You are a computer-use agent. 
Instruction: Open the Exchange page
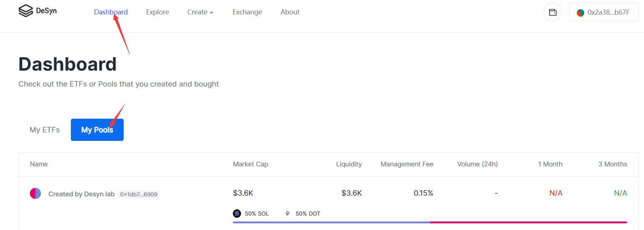(247, 12)
